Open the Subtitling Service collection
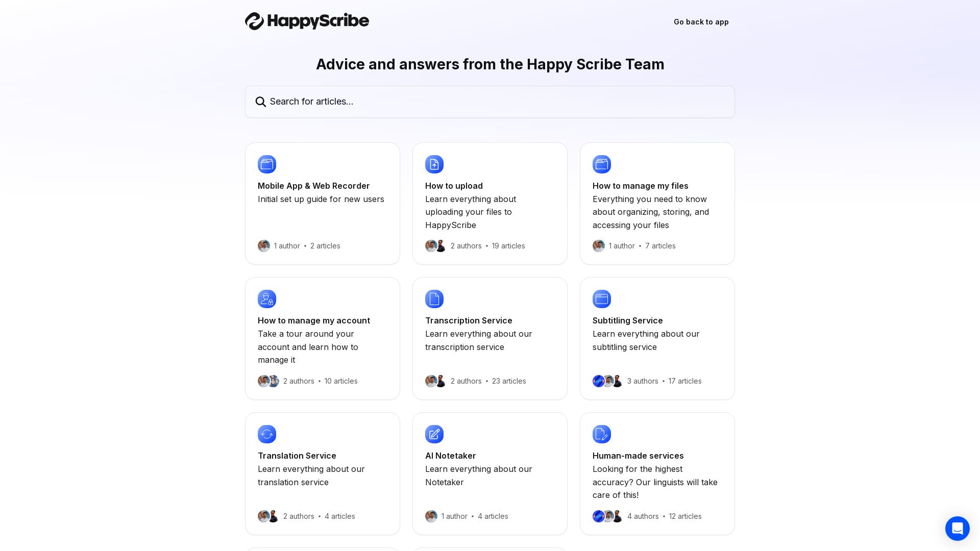Image resolution: width=980 pixels, height=551 pixels. click(657, 338)
